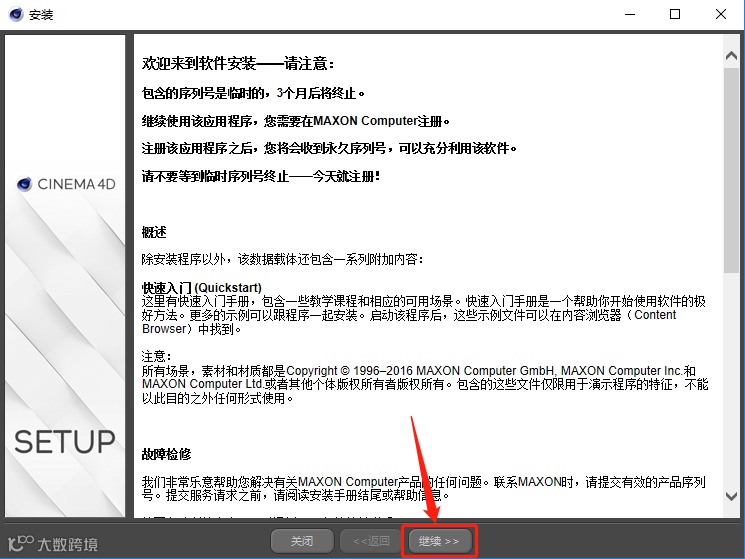This screenshot has width=745, height=559.
Task: Click the <<返回 back button
Action: 371,541
